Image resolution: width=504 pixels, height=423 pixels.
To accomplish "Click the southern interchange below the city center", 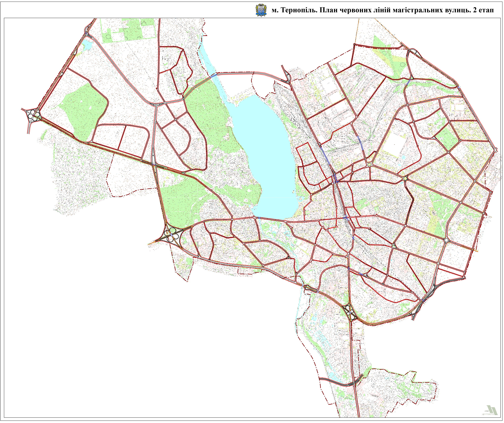I will tap(350, 313).
